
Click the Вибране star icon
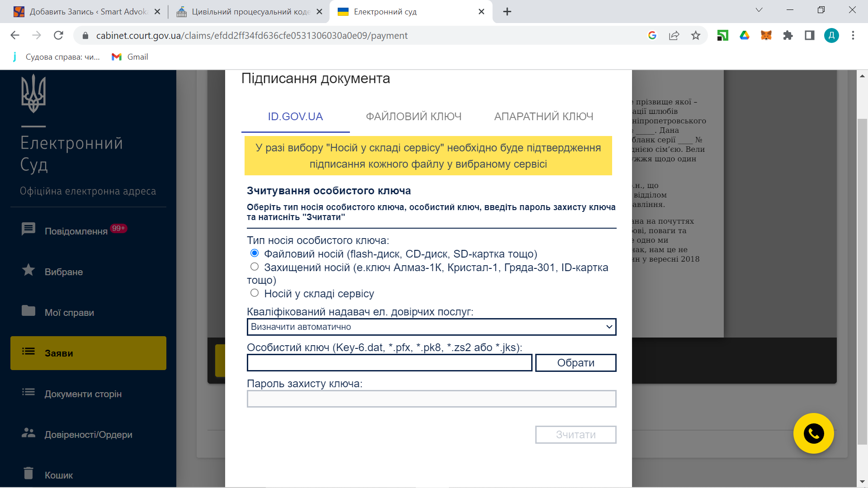click(x=28, y=270)
